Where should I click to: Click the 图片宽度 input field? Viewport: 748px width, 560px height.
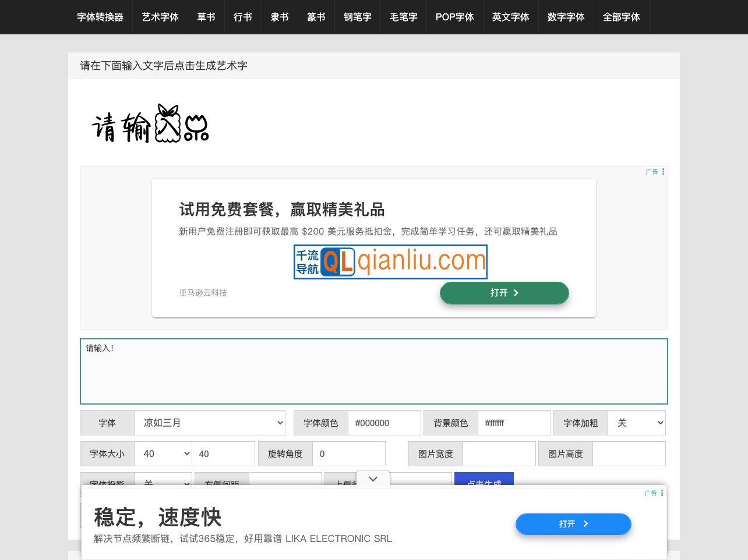pyautogui.click(x=499, y=453)
